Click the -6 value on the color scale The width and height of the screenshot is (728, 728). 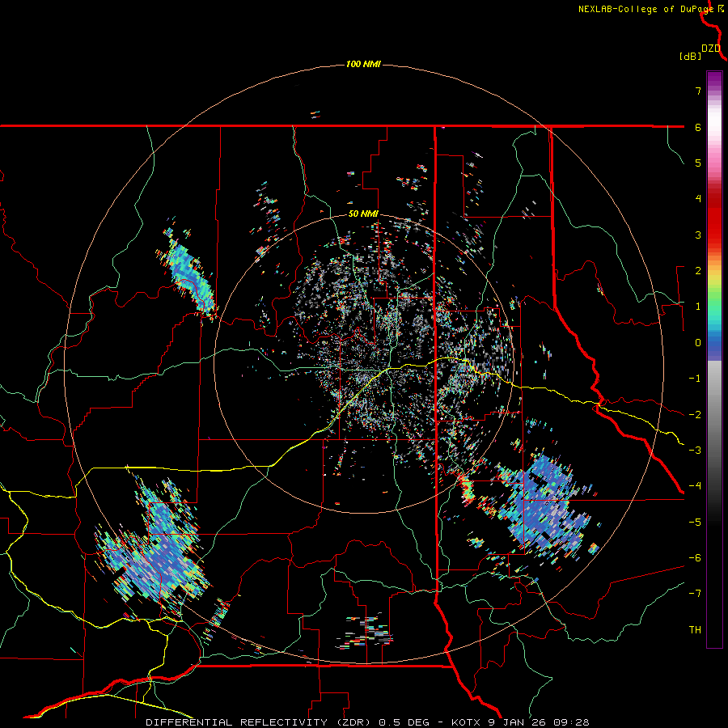pos(695,558)
